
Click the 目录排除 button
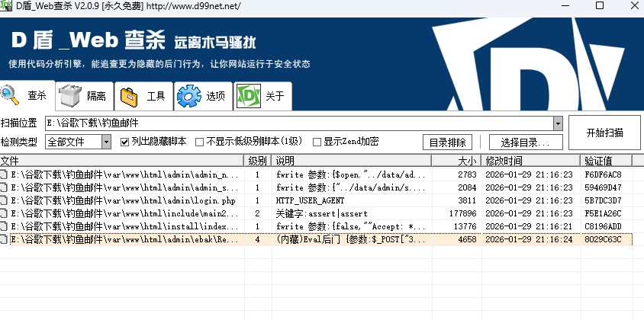[448, 142]
